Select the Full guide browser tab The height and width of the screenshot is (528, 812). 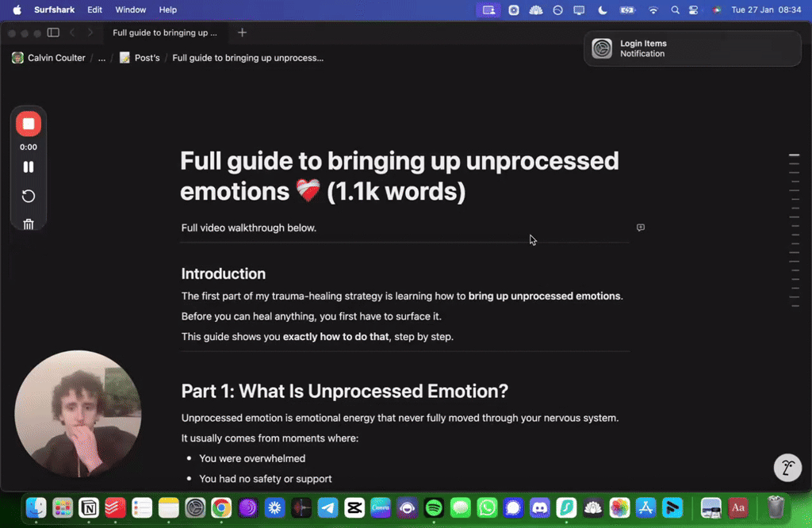tap(166, 33)
